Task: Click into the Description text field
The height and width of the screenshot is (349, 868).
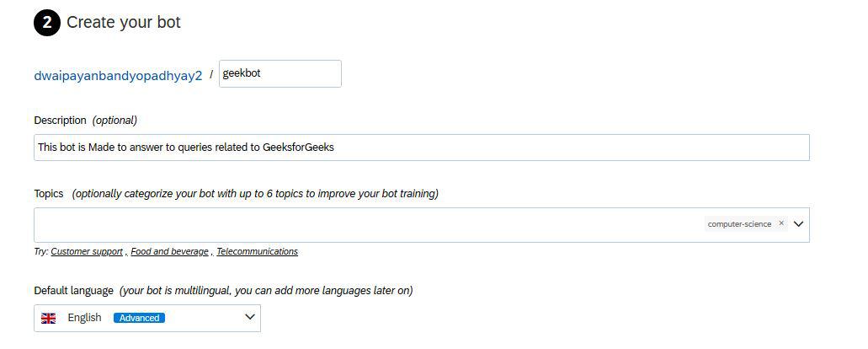Action: [x=421, y=147]
